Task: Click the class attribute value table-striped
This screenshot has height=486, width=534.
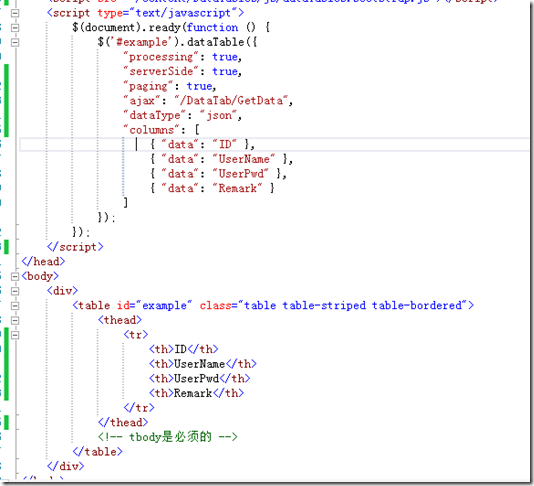Action: [324, 305]
